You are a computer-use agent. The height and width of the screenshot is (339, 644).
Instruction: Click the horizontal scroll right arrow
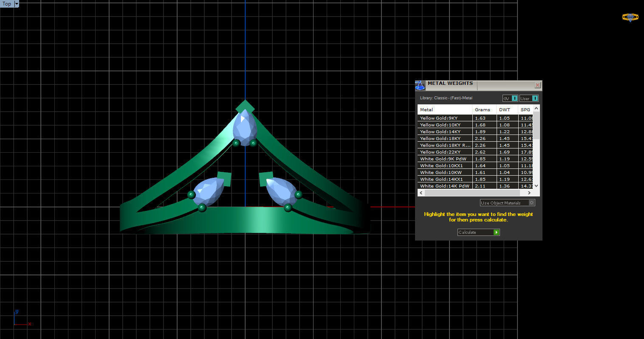[x=529, y=193]
